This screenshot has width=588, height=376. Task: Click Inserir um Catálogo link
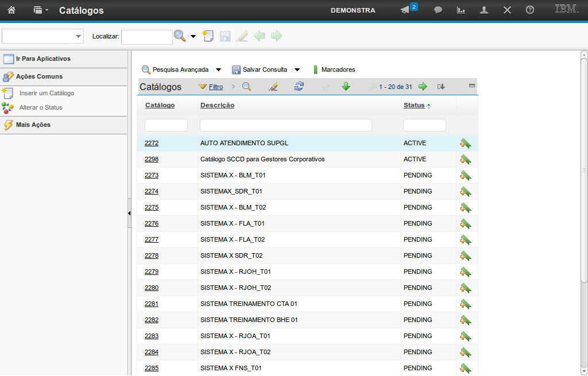click(x=47, y=93)
